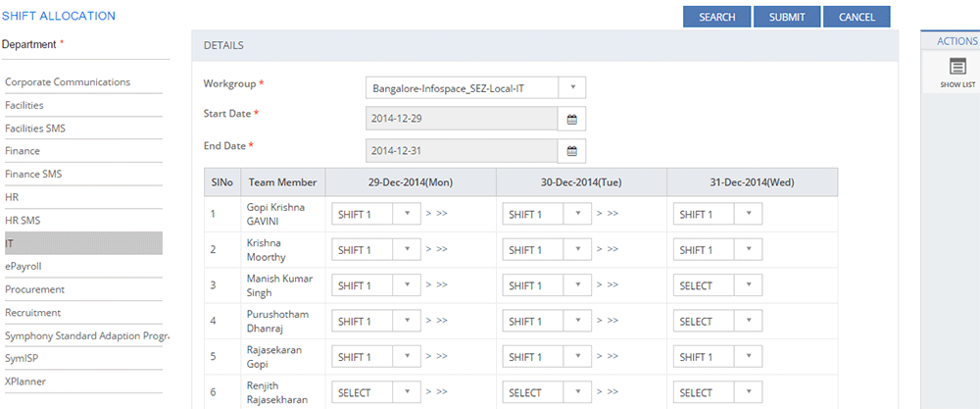
Task: Open Manish Kumar Singh's 31-Dec shift dropdown
Action: point(747,285)
